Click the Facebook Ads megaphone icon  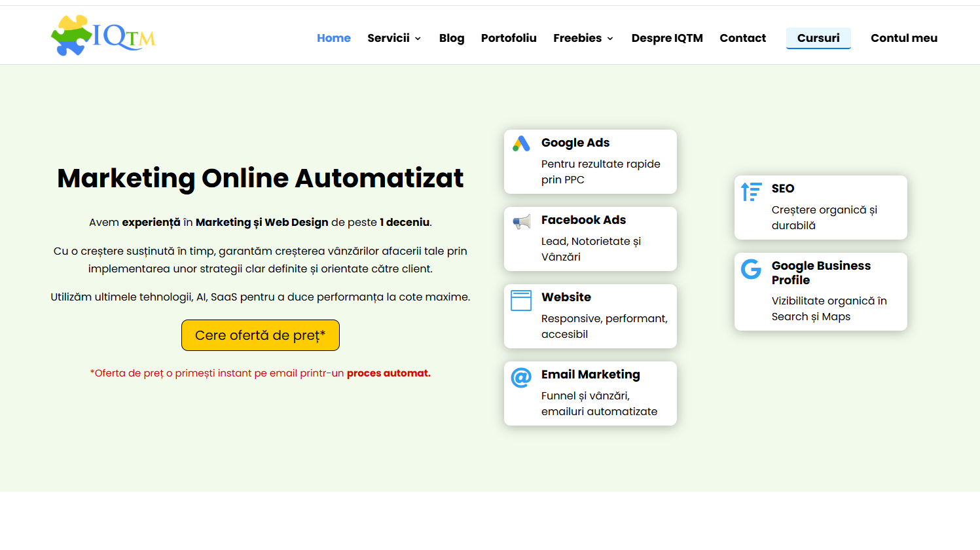coord(521,222)
